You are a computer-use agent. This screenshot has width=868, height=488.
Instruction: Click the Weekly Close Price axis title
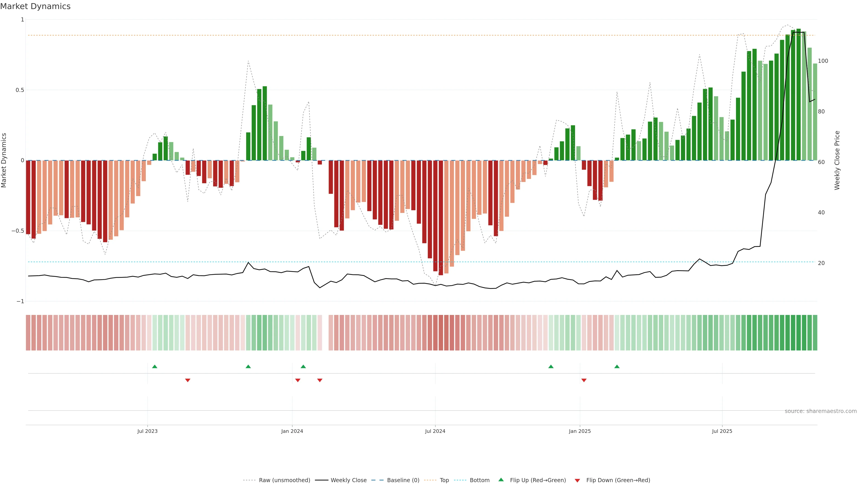tap(837, 160)
